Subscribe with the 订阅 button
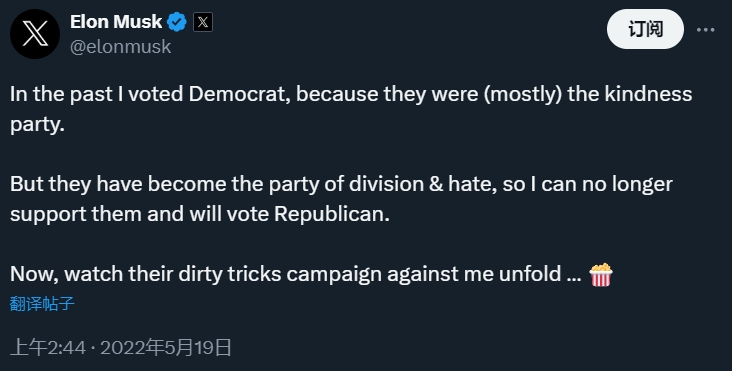The image size is (732, 371). point(645,29)
